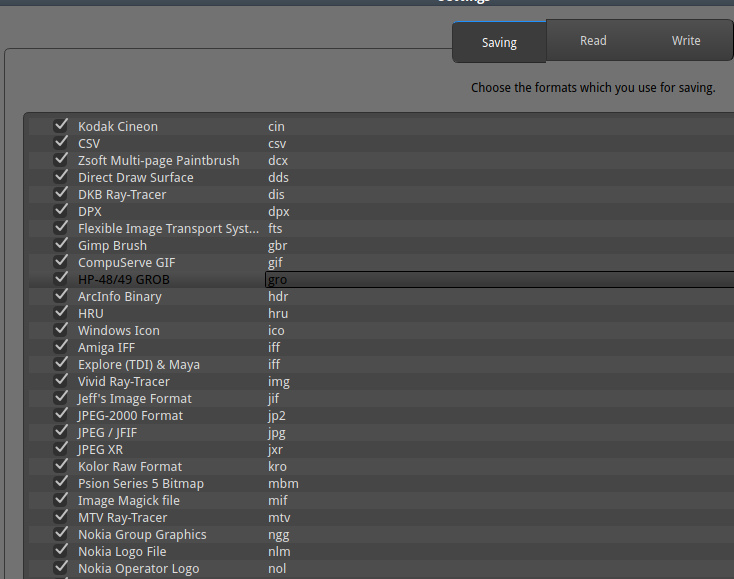
Task: Toggle the MTV Ray-Tracer checkbox
Action: pos(61,516)
